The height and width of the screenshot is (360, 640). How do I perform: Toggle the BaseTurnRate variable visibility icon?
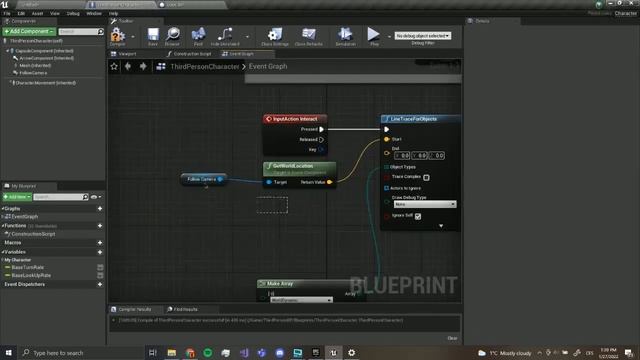point(100,267)
